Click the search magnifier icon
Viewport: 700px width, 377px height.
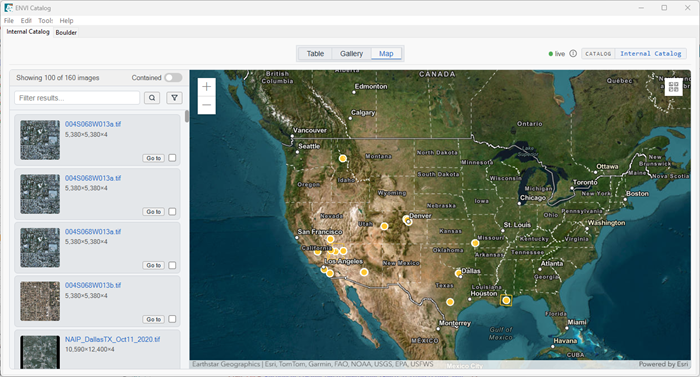pyautogui.click(x=152, y=98)
